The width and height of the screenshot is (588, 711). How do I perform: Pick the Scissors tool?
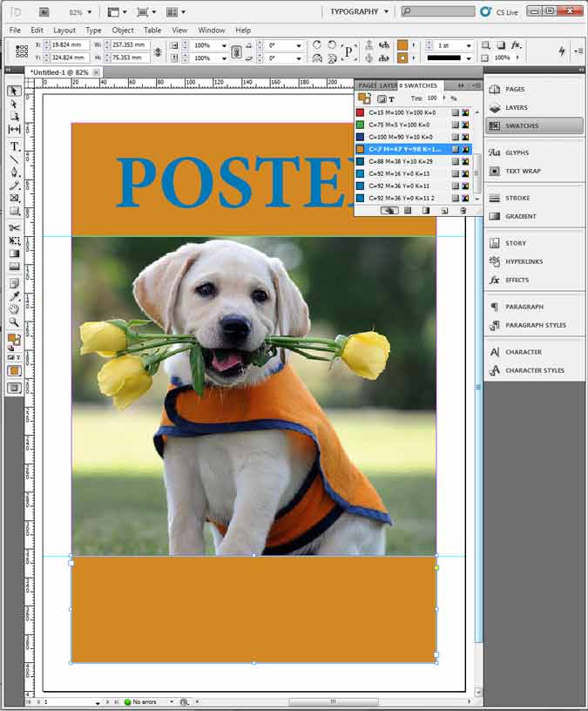tap(15, 227)
